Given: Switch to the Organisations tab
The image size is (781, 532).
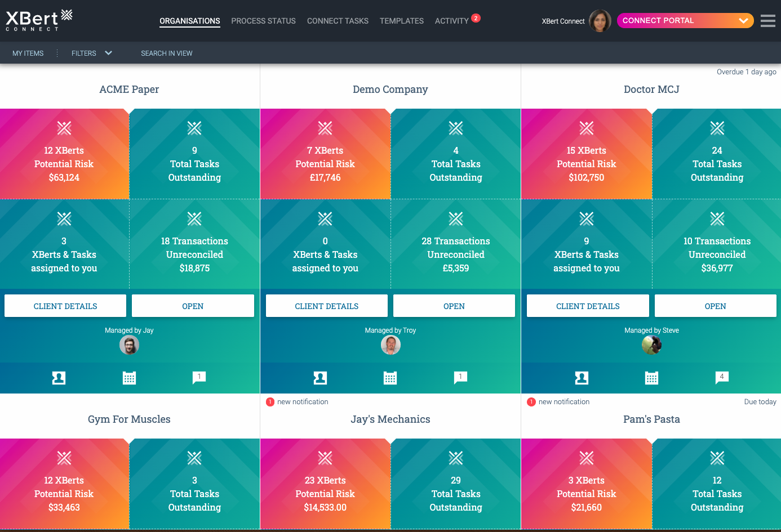Looking at the screenshot, I should (x=190, y=21).
